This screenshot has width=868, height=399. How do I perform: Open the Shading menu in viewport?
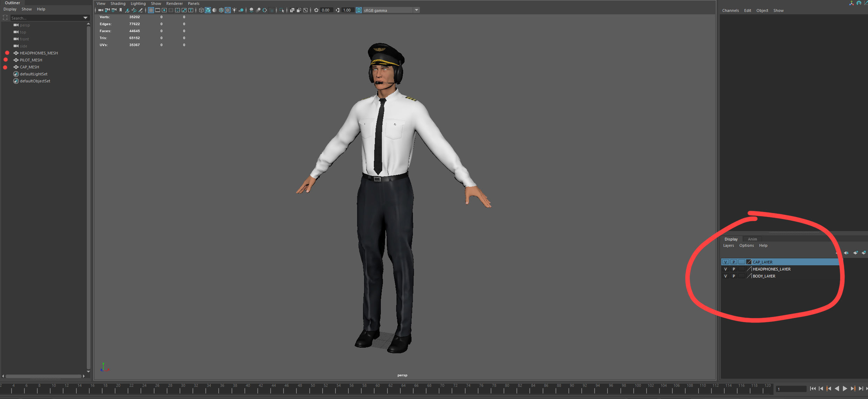point(118,3)
